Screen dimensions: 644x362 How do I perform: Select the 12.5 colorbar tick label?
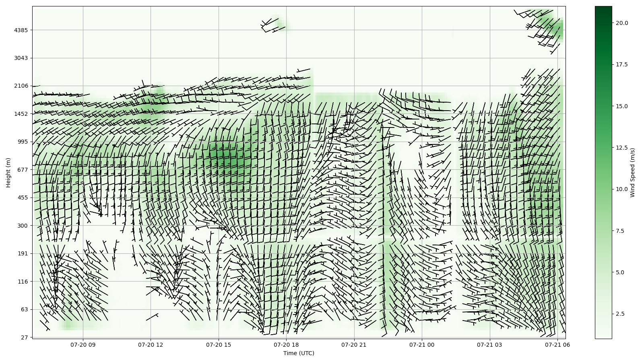621,148
